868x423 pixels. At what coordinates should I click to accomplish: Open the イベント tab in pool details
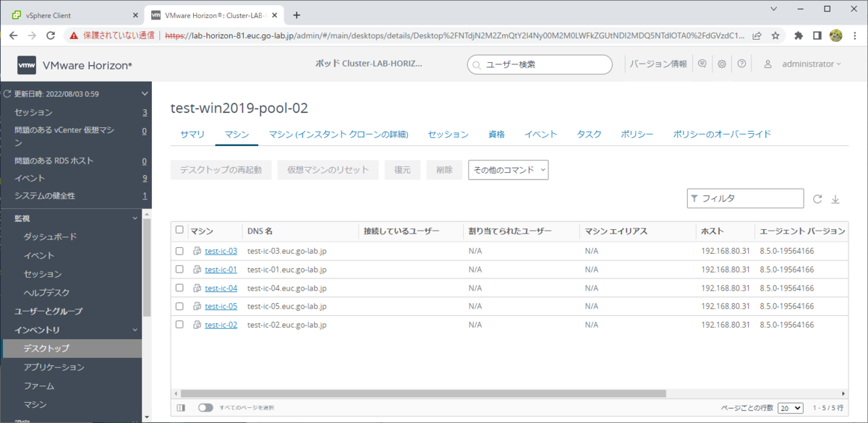(x=541, y=134)
